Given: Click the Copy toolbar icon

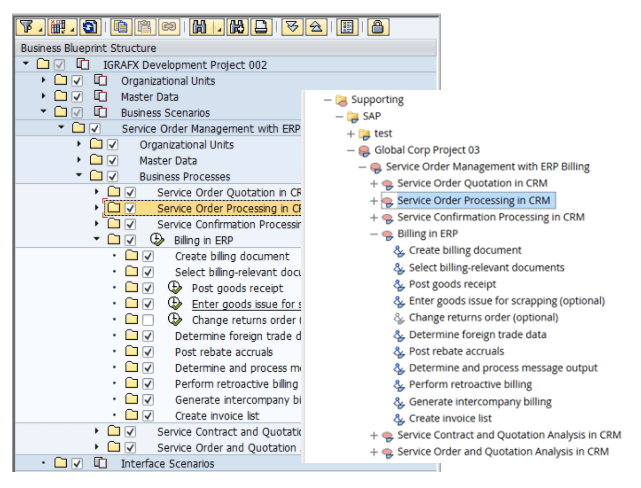Looking at the screenshot, I should (x=121, y=27).
